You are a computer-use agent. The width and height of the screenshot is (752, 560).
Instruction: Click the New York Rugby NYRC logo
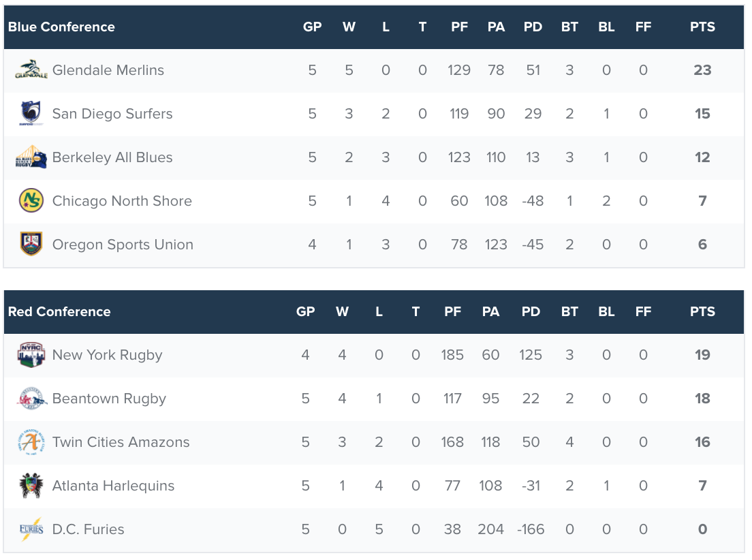(31, 355)
